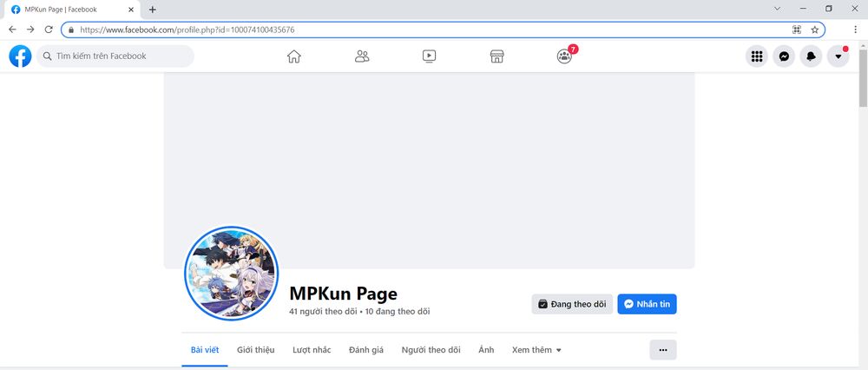868x370 pixels.
Task: Click the Nhắn tin message button
Action: click(647, 304)
